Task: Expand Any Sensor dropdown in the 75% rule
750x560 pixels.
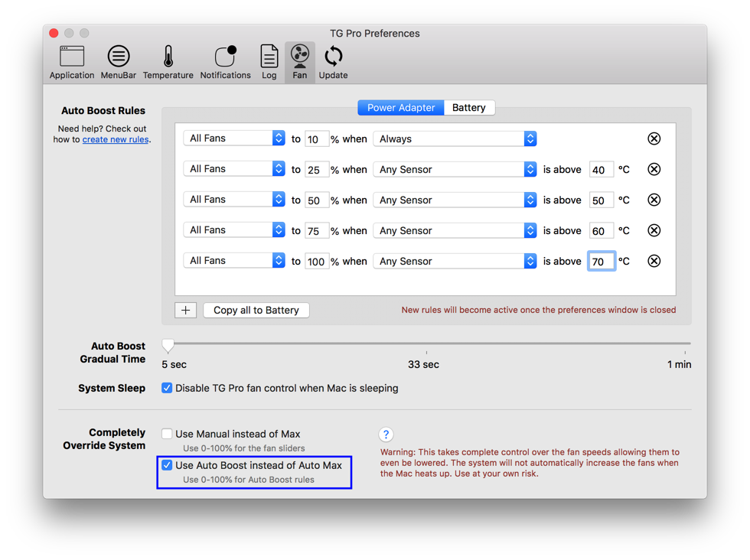Action: click(455, 230)
